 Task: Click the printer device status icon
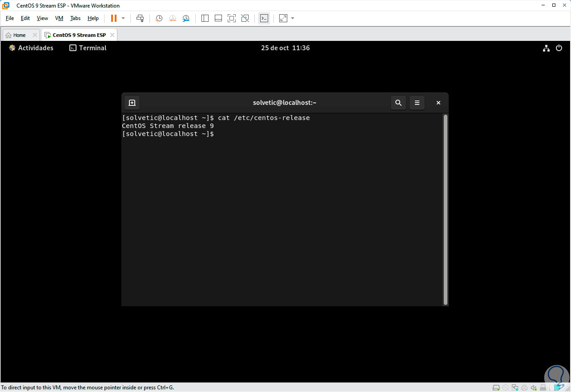[525, 388]
